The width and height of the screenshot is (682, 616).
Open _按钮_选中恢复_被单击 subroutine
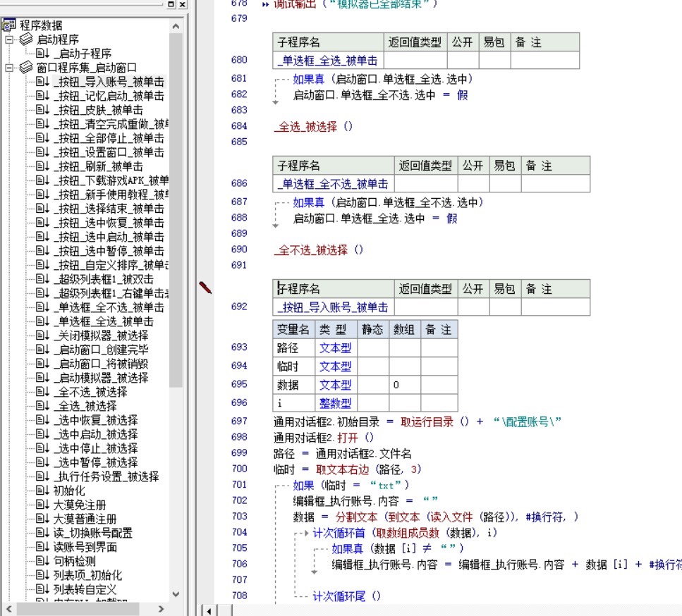(109, 223)
